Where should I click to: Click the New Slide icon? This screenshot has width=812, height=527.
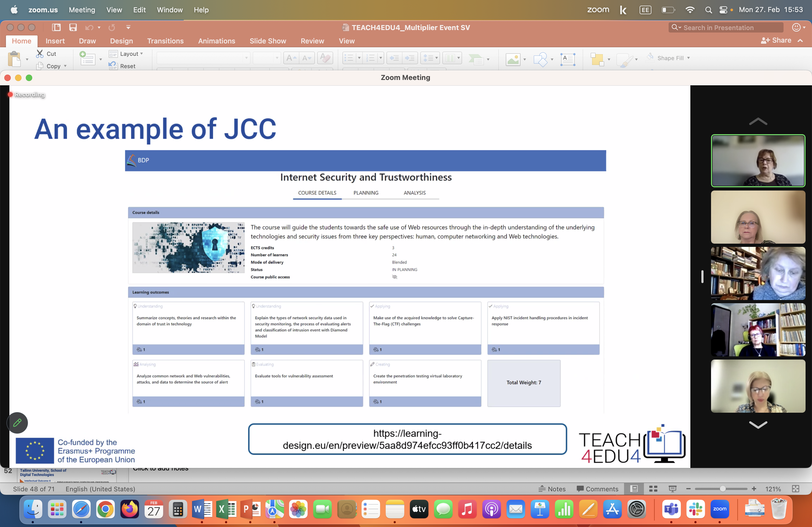[x=87, y=59]
